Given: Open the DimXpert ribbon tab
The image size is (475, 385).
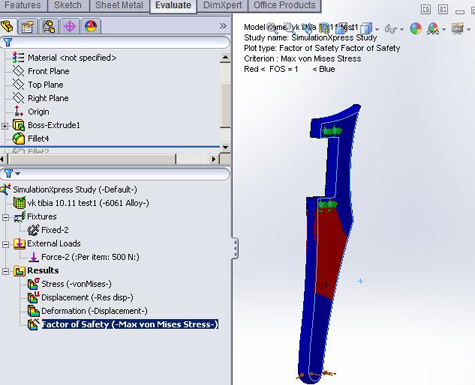Looking at the screenshot, I should pos(222,5).
